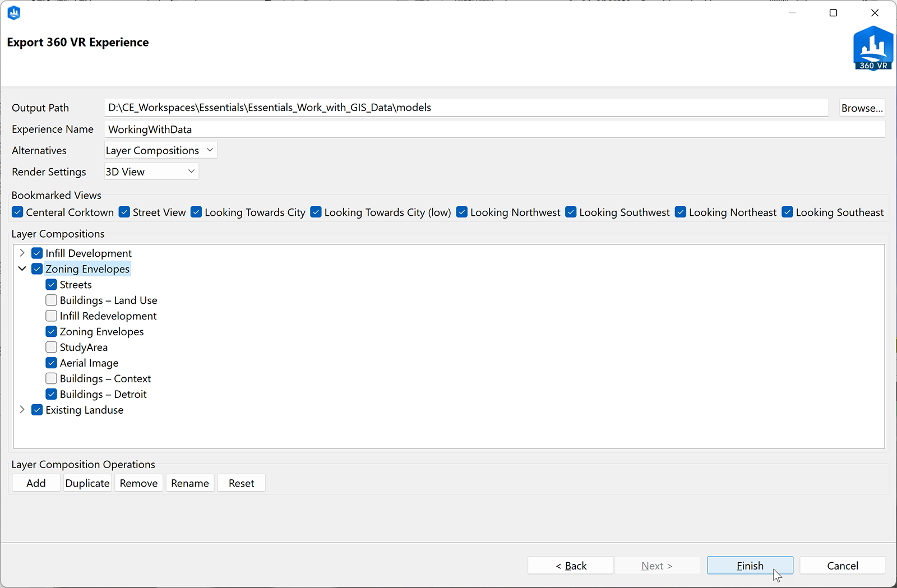Screen dimensions: 897x588
Task: Select the Existing Landuse tree item
Action: pos(84,410)
